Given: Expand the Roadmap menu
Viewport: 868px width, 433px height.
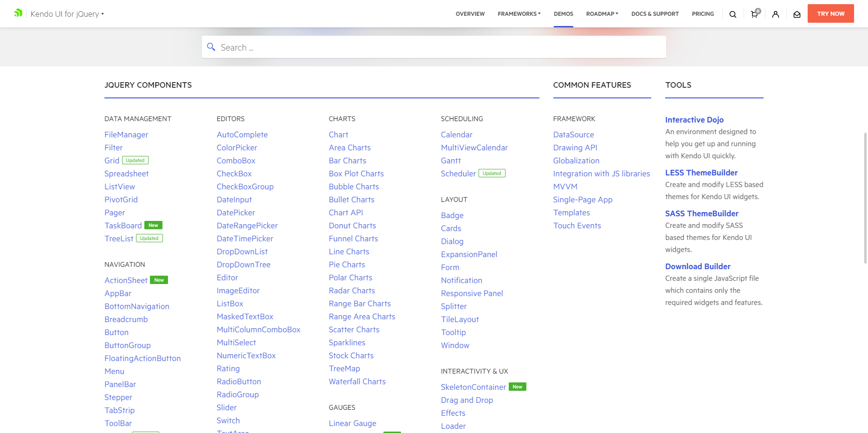Looking at the screenshot, I should [x=602, y=14].
